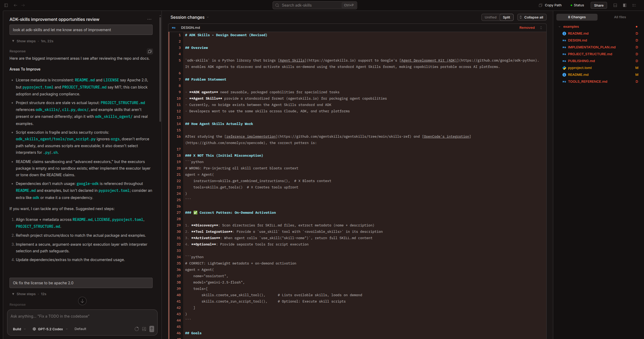This screenshot has height=339, width=644.
Task: Open pyproject.toml in the changes tree
Action: pos(580,68)
